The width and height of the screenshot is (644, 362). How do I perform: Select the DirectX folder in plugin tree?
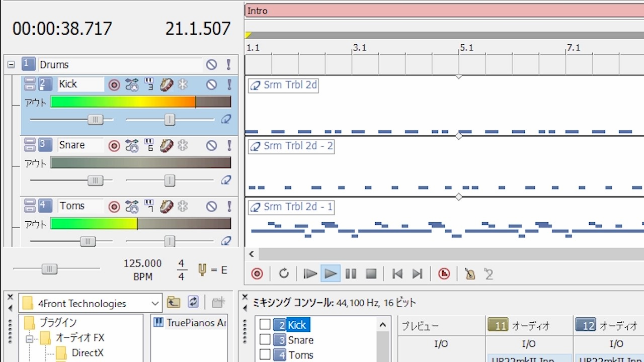pyautogui.click(x=87, y=353)
